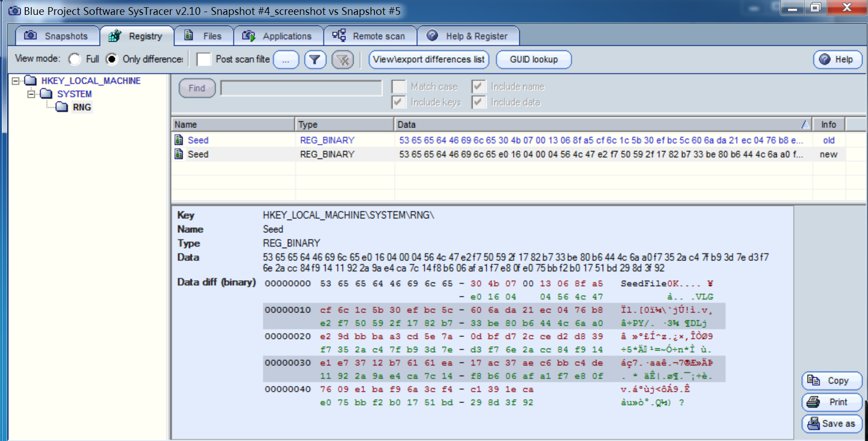Click the Find button
This screenshot has height=441, width=868.
[x=197, y=88]
